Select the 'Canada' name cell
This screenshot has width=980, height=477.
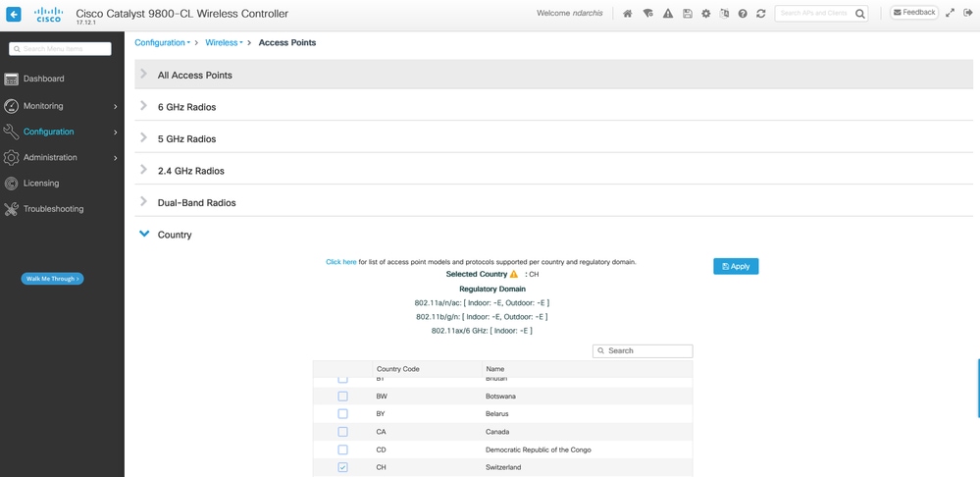pyautogui.click(x=497, y=432)
